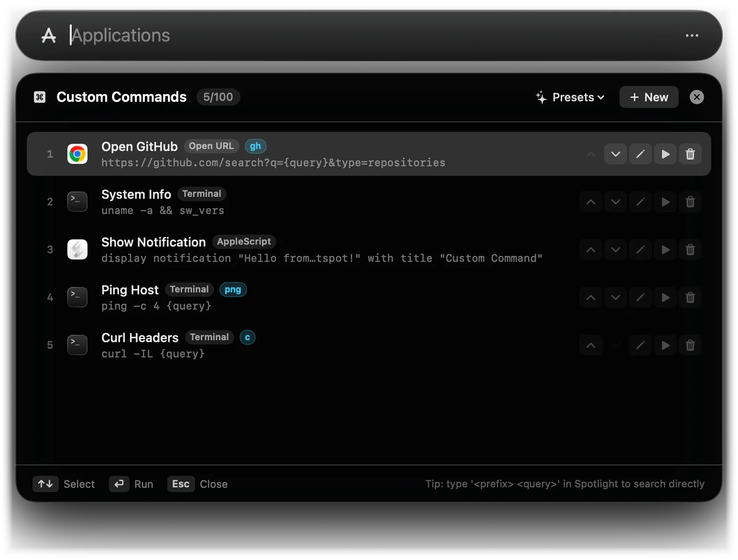Run the Show Notification command

click(665, 249)
